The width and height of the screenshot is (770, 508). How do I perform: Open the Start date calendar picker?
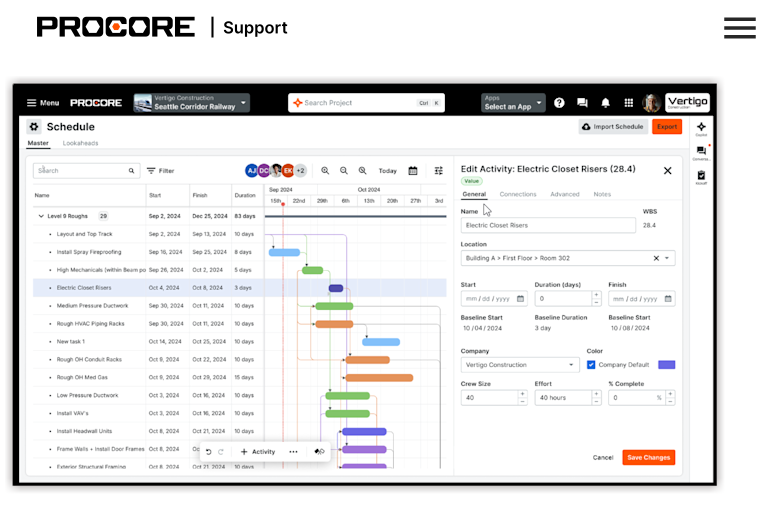521,299
